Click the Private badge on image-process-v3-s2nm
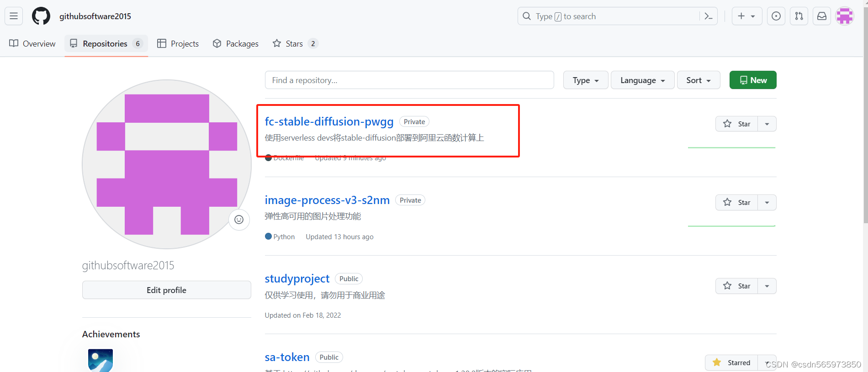The height and width of the screenshot is (372, 868). (x=410, y=200)
